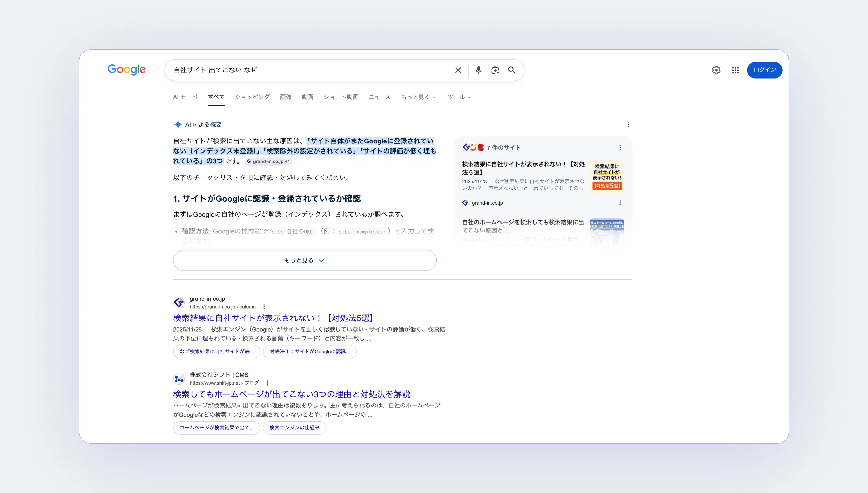Open result 検索結果に自社サイトが表示されない！【対処法5選】
The width and height of the screenshot is (868, 493).
coord(274,318)
